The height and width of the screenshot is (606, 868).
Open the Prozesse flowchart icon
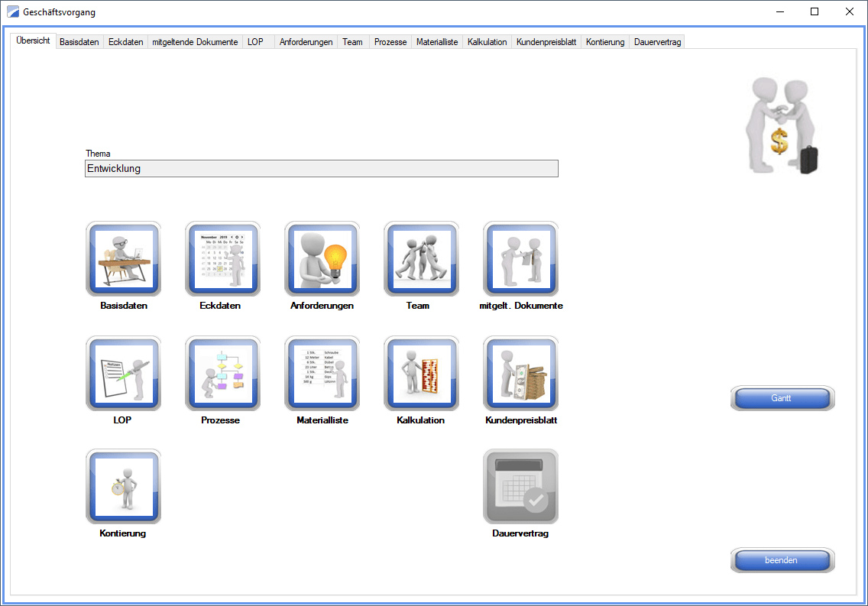[x=222, y=374]
